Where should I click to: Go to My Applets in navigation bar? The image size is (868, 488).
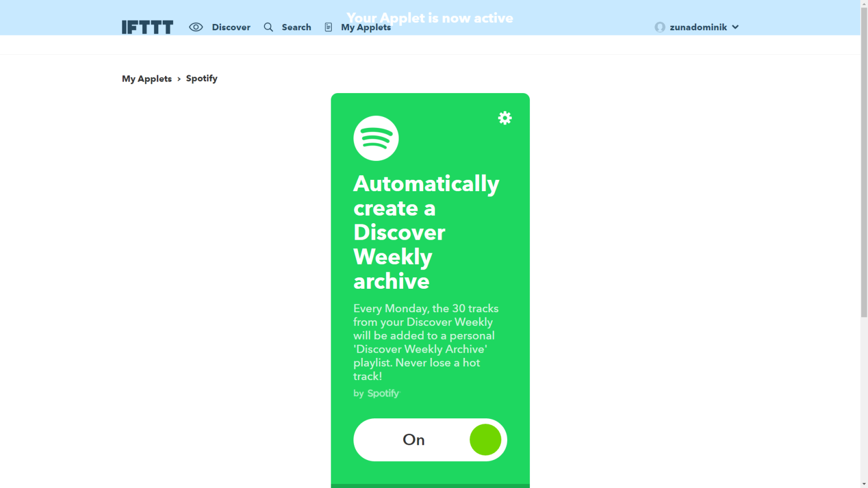pos(366,27)
